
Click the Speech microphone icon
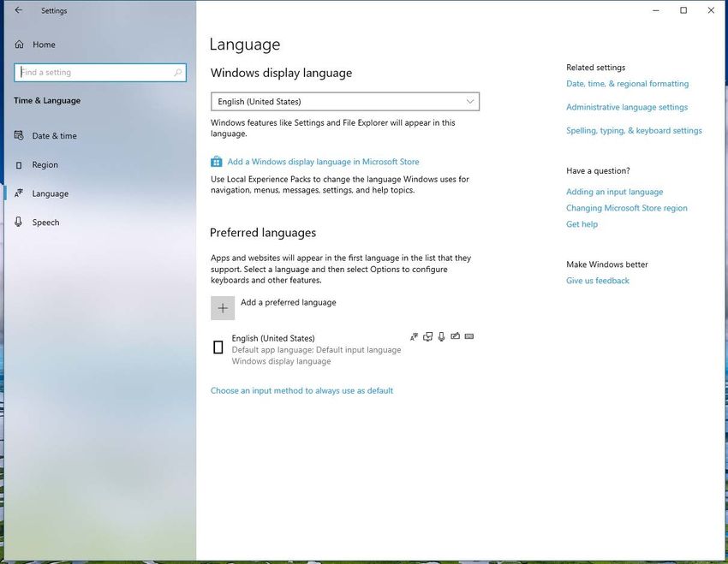click(x=19, y=222)
